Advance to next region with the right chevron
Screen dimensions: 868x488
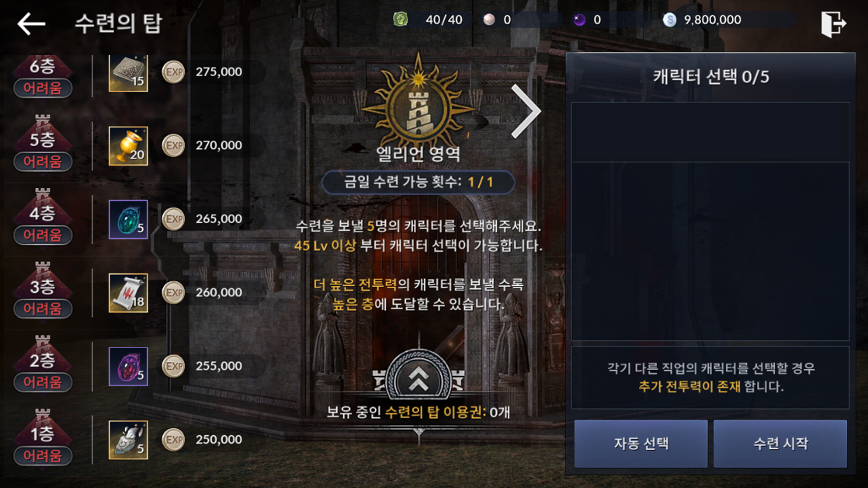(x=526, y=111)
